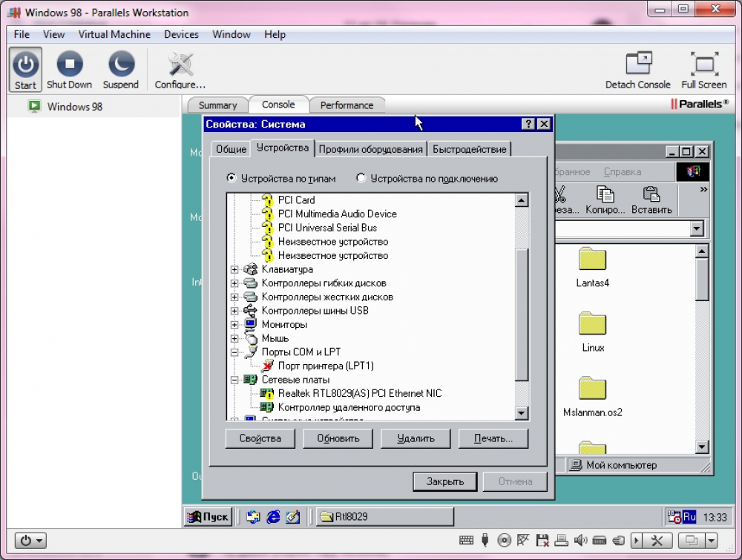The width and height of the screenshot is (742, 560).
Task: Click the Suspend moon icon
Action: (121, 64)
